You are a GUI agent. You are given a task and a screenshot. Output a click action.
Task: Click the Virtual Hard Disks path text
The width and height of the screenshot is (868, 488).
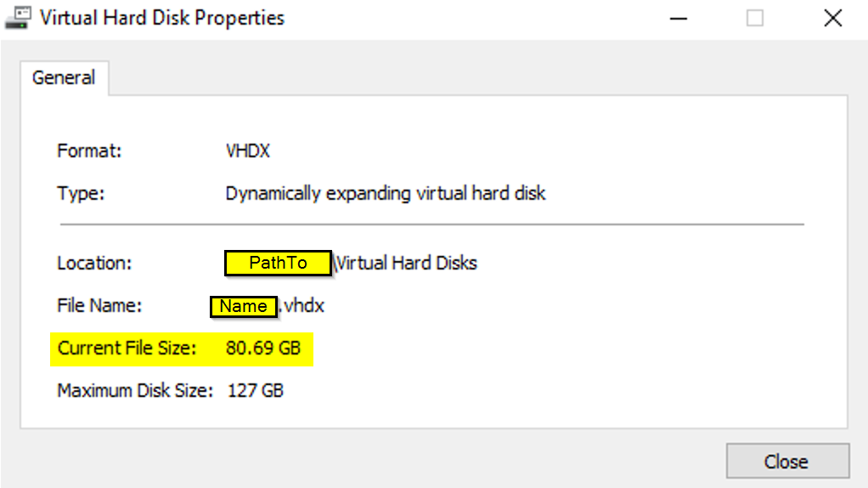(407, 264)
